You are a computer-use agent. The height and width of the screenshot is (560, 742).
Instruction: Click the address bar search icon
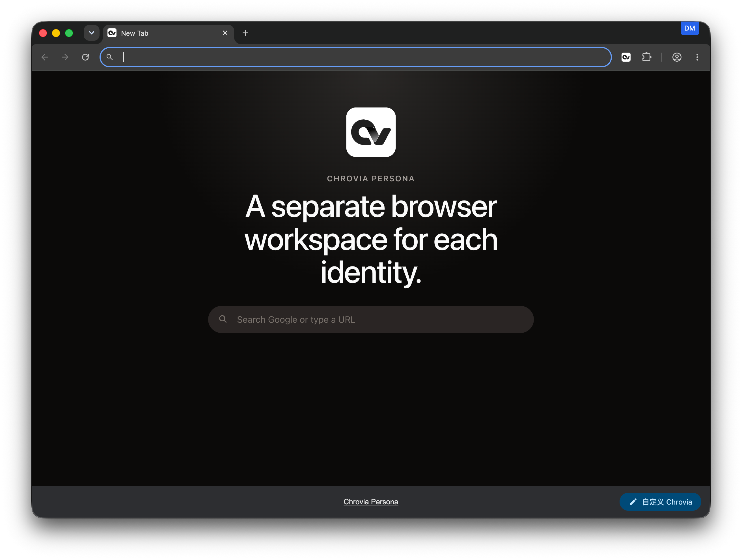[x=109, y=57]
